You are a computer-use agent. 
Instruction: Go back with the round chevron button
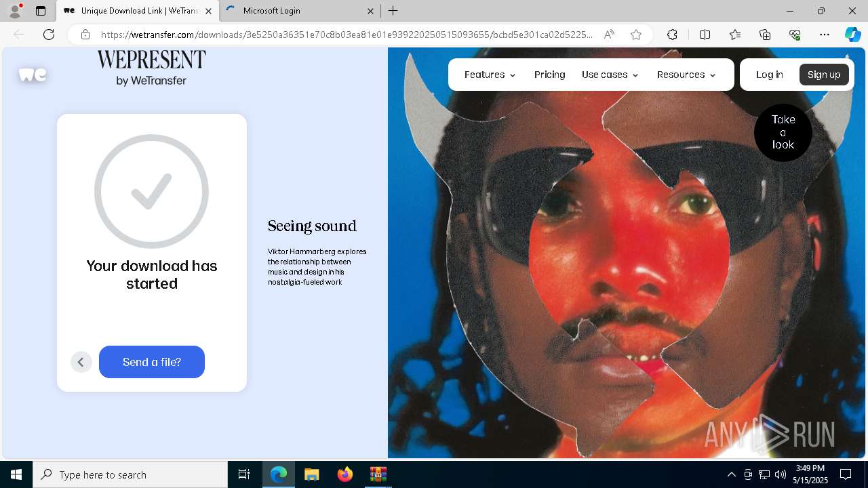[x=81, y=362]
